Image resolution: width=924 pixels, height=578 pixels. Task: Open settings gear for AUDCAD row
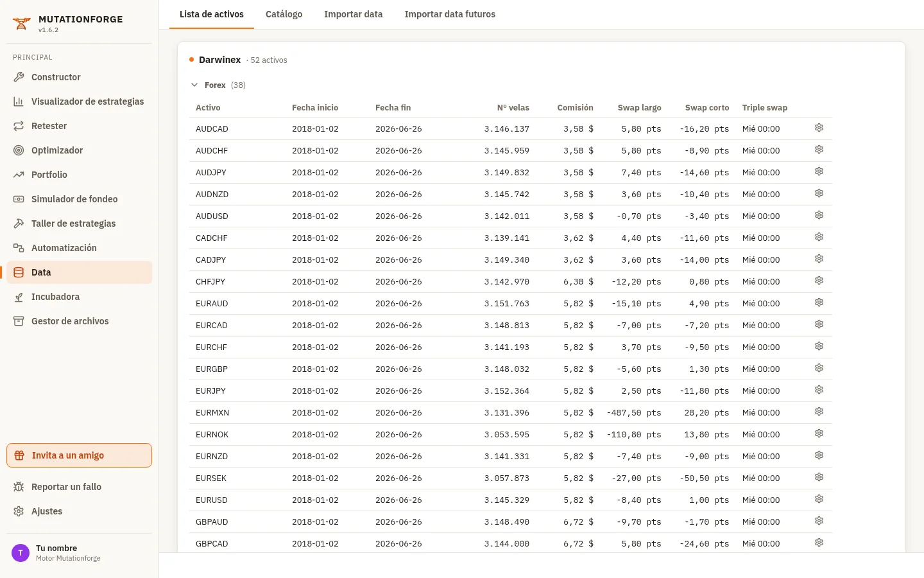pyautogui.click(x=819, y=128)
